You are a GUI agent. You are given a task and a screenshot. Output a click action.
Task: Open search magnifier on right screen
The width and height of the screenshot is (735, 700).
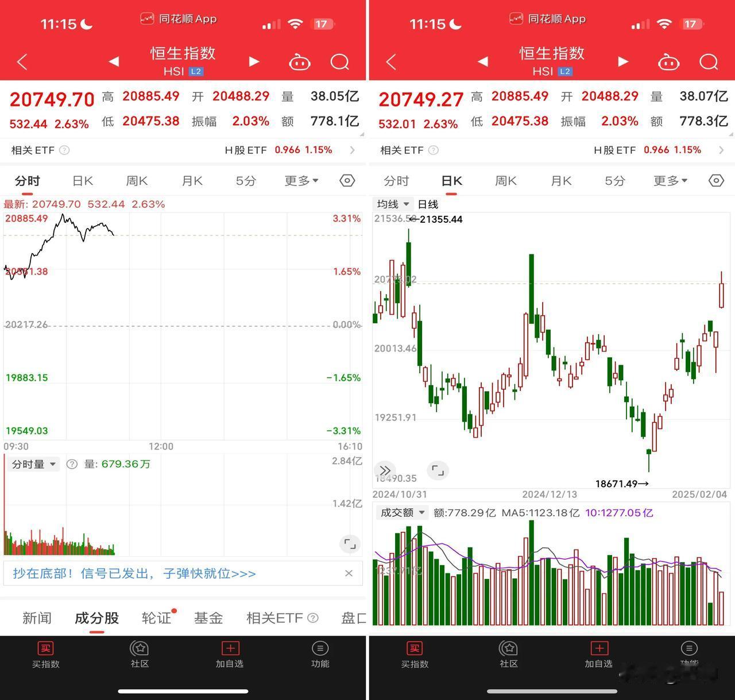[709, 61]
